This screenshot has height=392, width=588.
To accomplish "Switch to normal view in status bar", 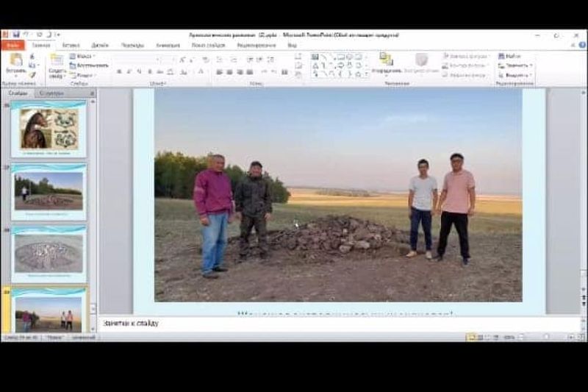I will pyautogui.click(x=470, y=337).
